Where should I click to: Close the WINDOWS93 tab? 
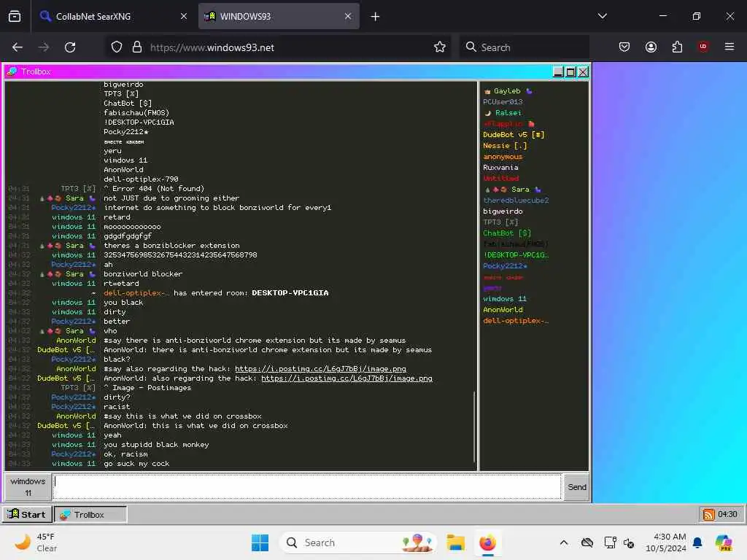tap(348, 16)
